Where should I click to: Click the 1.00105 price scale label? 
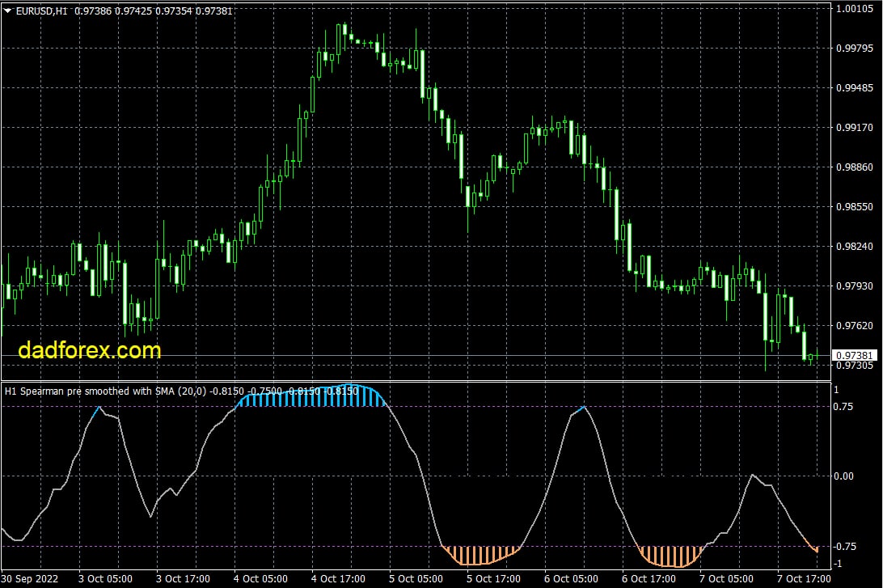[x=854, y=8]
